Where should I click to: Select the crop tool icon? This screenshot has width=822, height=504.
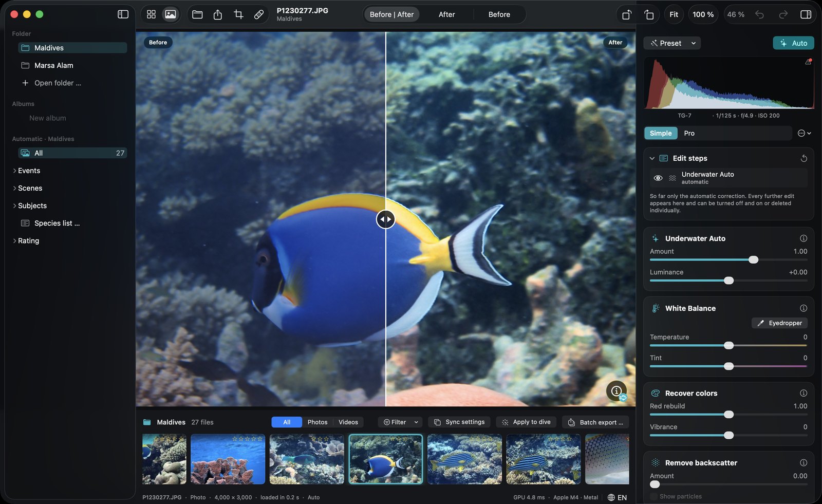pos(238,14)
